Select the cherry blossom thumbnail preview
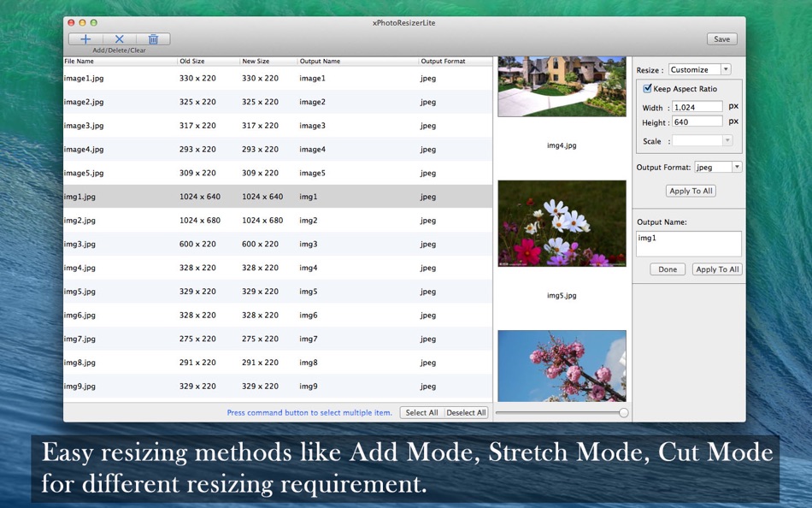This screenshot has height=508, width=812. (562, 366)
